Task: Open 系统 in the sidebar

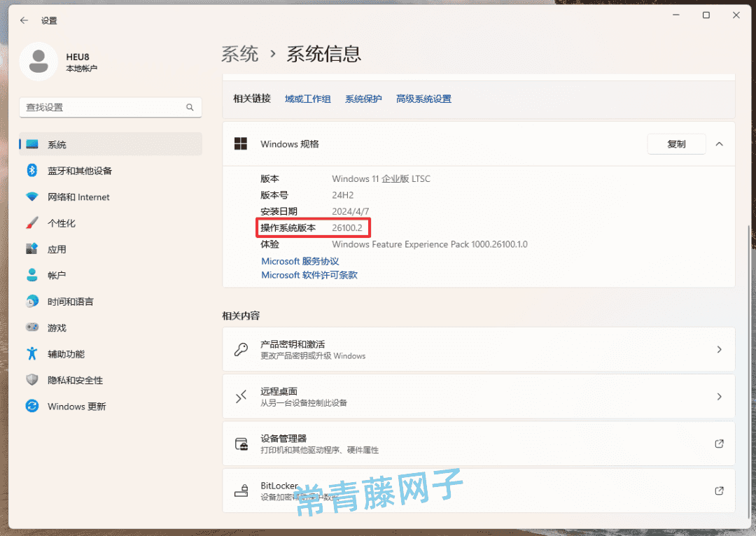Action: pyautogui.click(x=111, y=144)
